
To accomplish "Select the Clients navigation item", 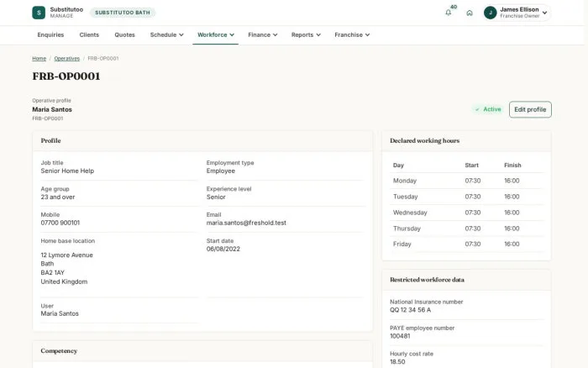I will [89, 35].
